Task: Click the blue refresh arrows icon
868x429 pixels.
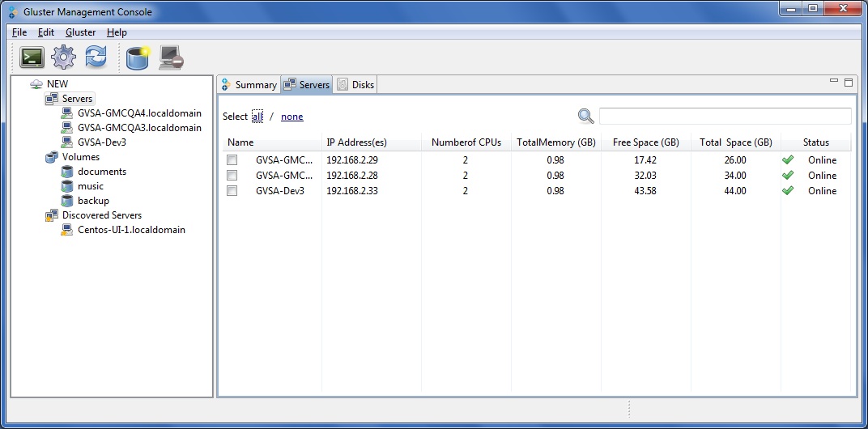Action: click(96, 57)
